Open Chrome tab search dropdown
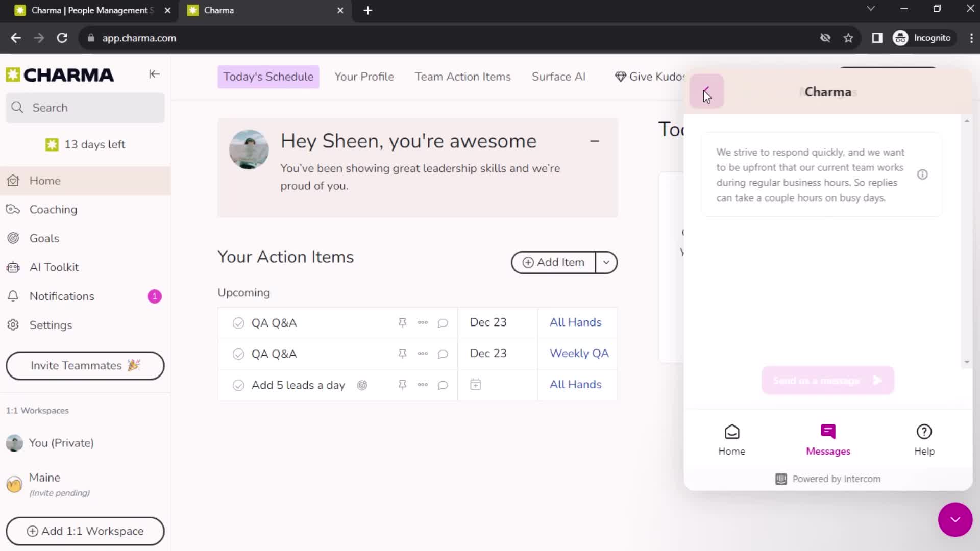This screenshot has width=980, height=551. click(871, 9)
